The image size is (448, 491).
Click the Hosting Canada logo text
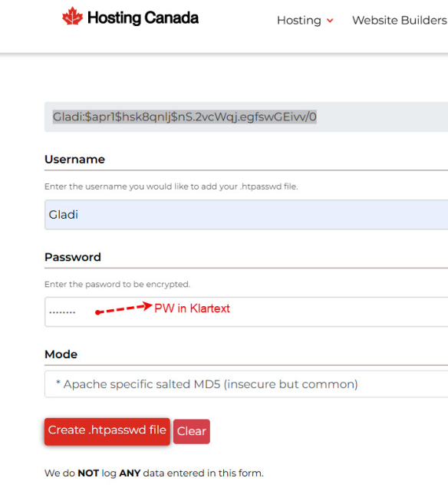coord(143,18)
